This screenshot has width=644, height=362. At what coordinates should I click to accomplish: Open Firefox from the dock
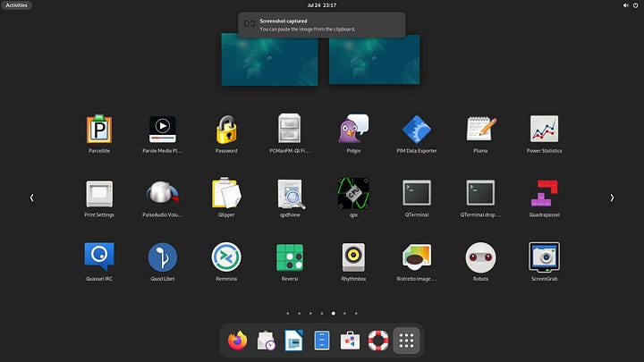tap(237, 341)
